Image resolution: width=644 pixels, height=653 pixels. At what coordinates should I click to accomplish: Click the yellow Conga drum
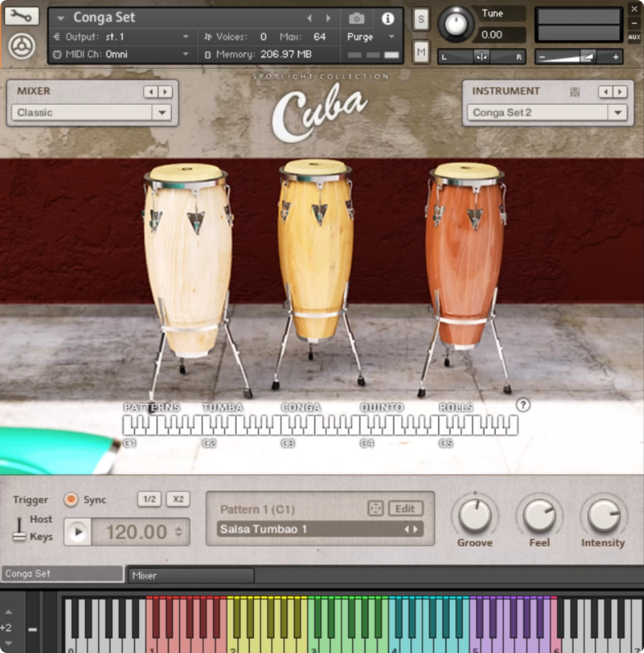point(315,250)
